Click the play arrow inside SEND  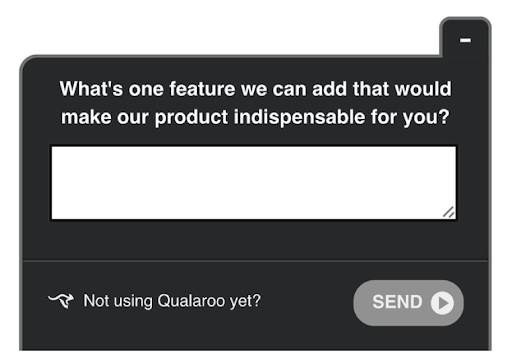pyautogui.click(x=443, y=303)
